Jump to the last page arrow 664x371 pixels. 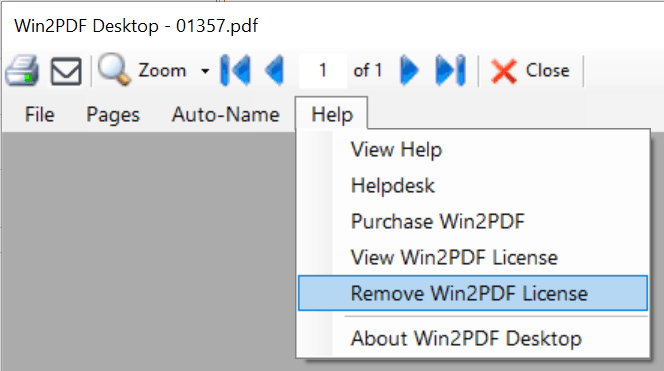coord(450,70)
